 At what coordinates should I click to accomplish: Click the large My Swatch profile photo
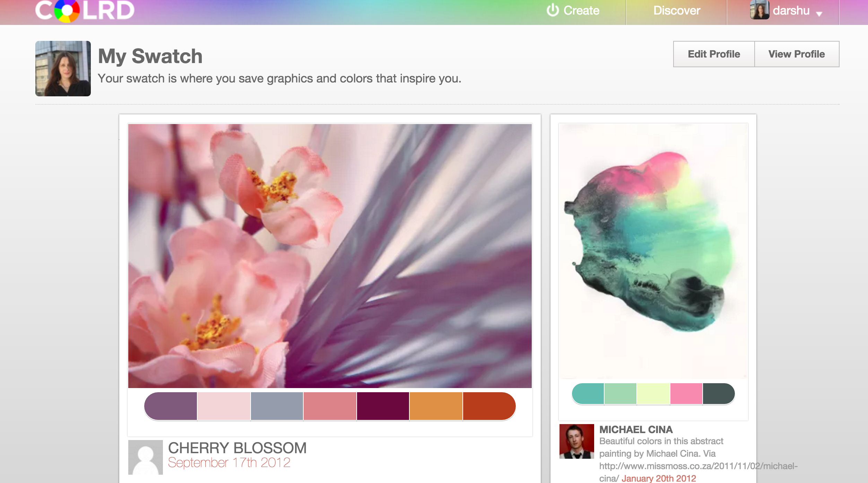(x=63, y=69)
